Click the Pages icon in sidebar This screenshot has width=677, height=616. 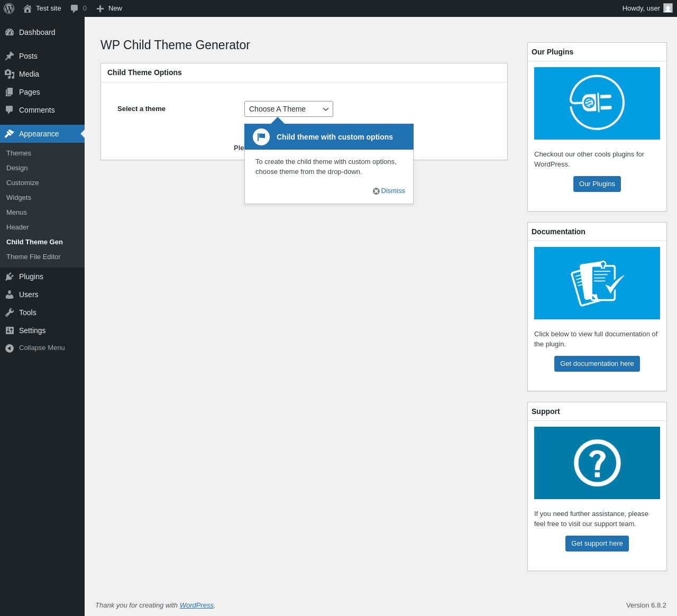click(x=10, y=92)
